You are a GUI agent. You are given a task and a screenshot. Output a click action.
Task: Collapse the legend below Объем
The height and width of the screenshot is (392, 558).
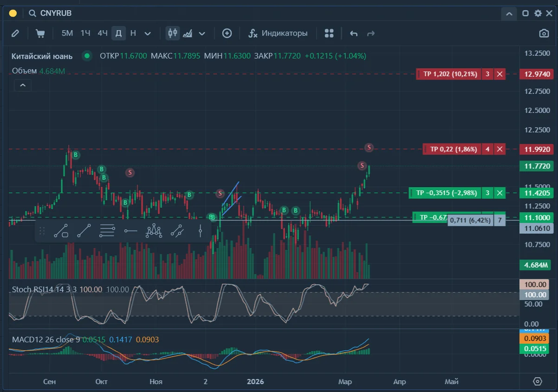click(x=22, y=85)
